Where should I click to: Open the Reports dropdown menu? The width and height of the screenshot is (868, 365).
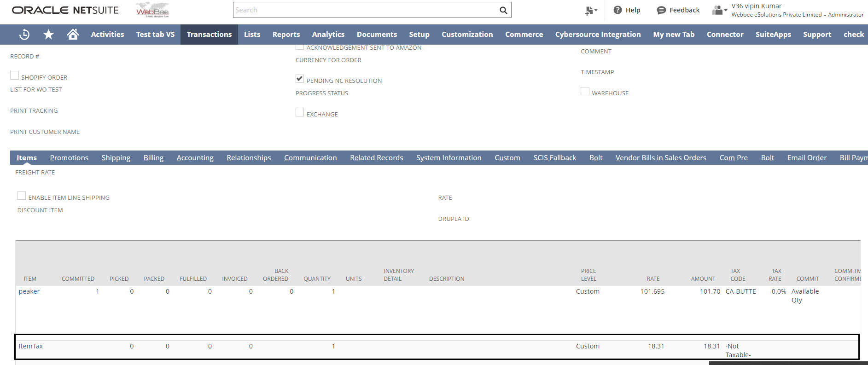coord(286,35)
